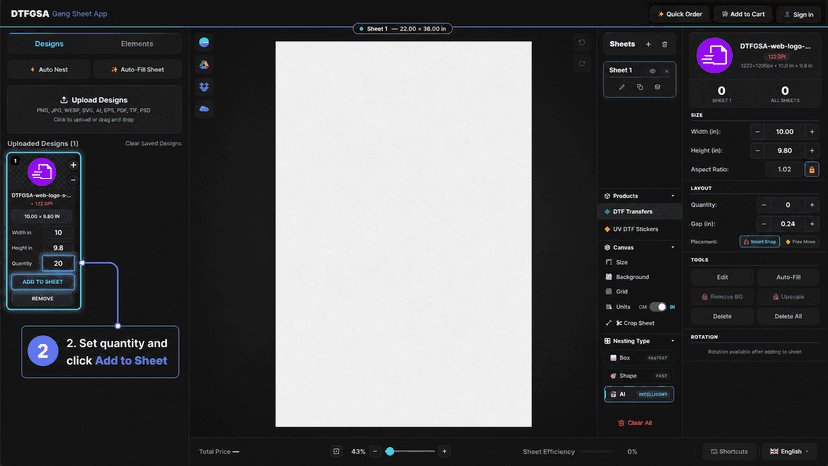
Task: Click Delete All in Tools
Action: 788,316
